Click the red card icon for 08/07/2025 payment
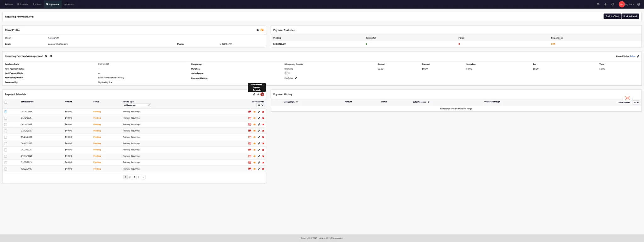The image size is (644, 242). pyautogui.click(x=250, y=144)
